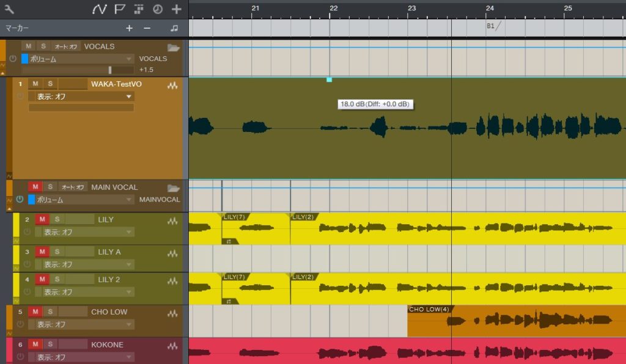Click the MAINVOCAL bus output label
Viewport: 626px width, 364px height.
click(160, 199)
